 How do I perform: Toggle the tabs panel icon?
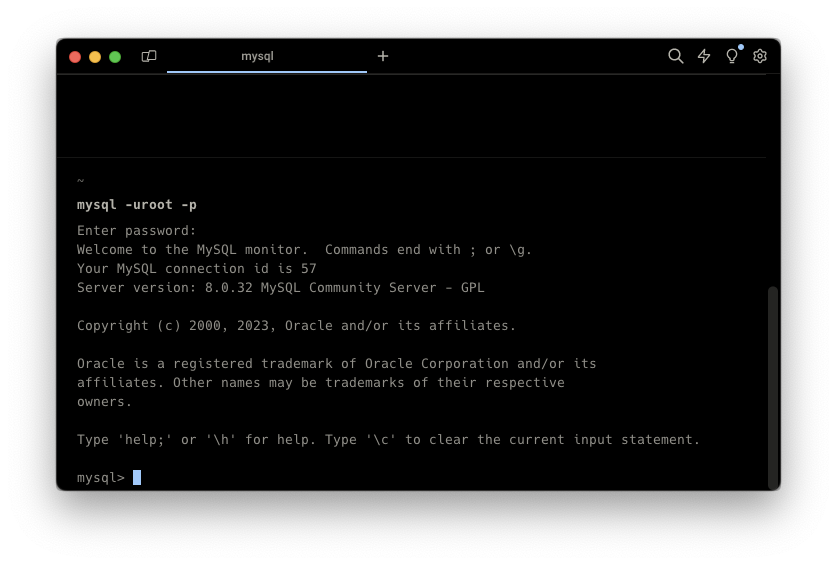coord(149,56)
